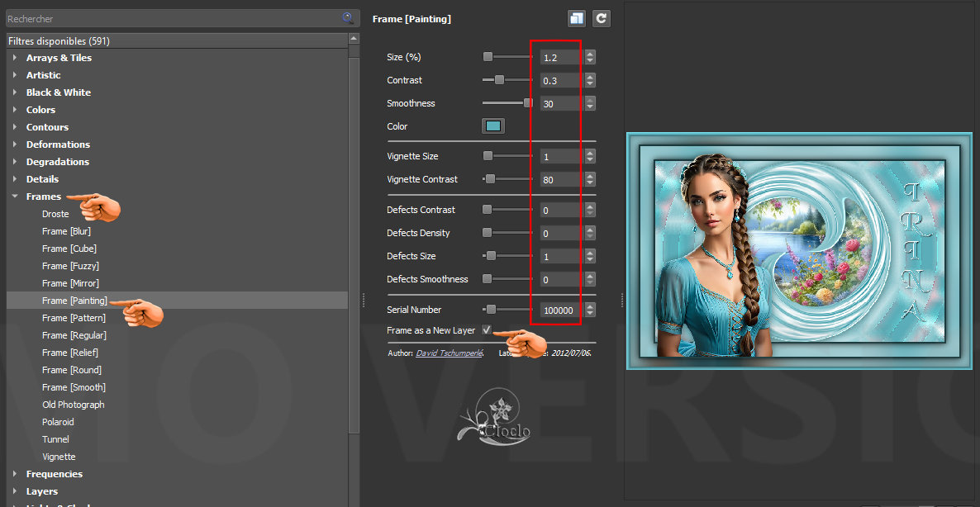The width and height of the screenshot is (980, 507).
Task: Select the Frame [Round] filter
Action: tap(72, 370)
